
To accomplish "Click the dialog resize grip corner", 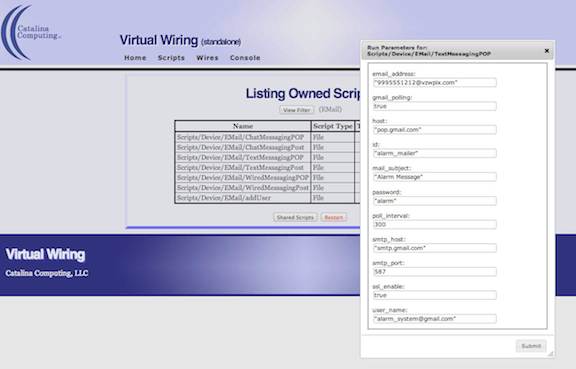I will 551,354.
